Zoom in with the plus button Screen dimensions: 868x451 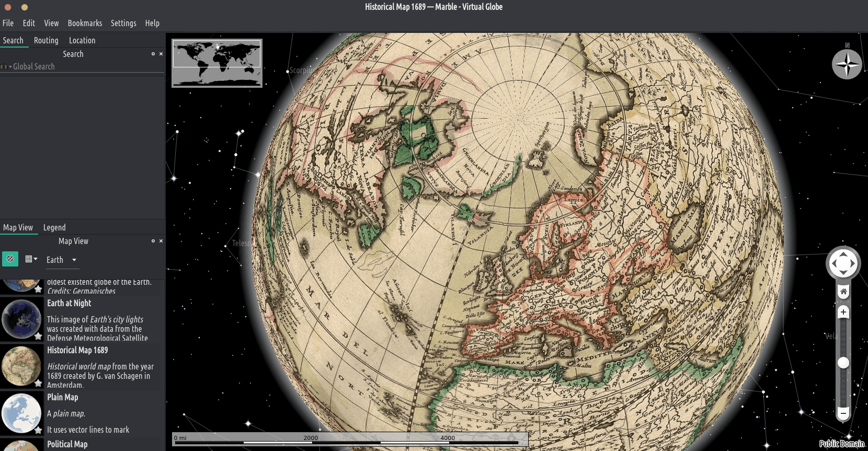coord(843,312)
